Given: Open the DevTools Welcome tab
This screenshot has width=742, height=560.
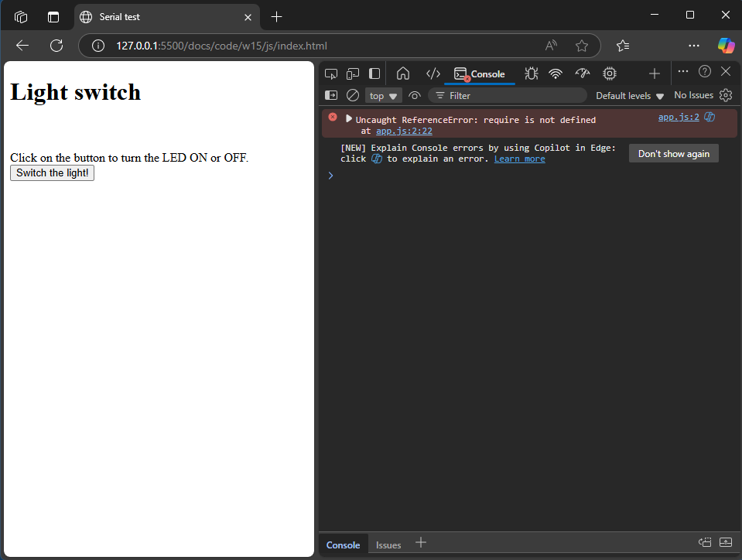Looking at the screenshot, I should pos(403,73).
